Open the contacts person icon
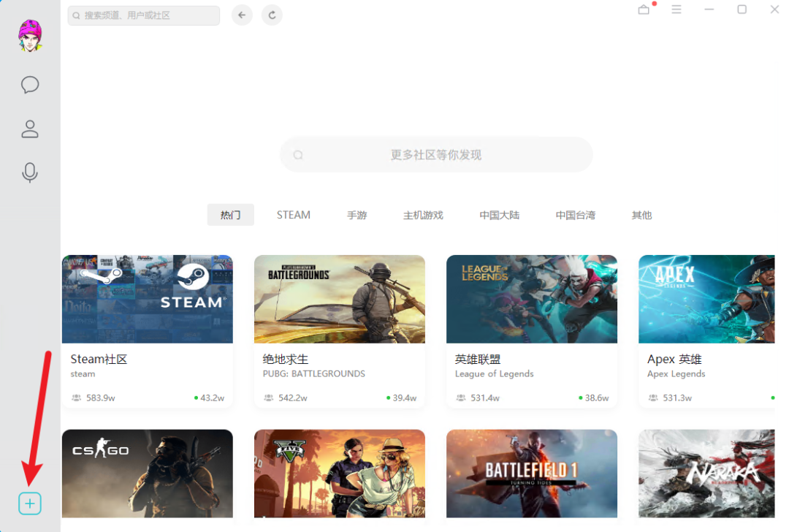 tap(30, 129)
